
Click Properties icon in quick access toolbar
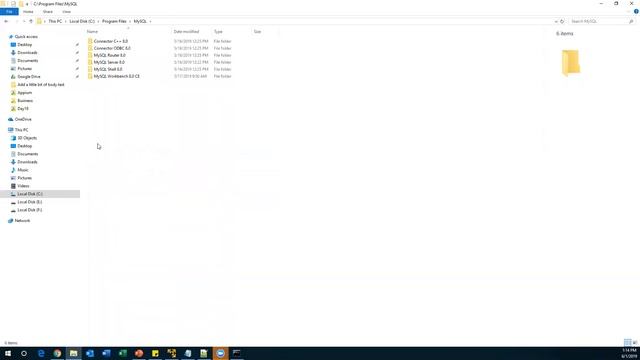point(13,4)
